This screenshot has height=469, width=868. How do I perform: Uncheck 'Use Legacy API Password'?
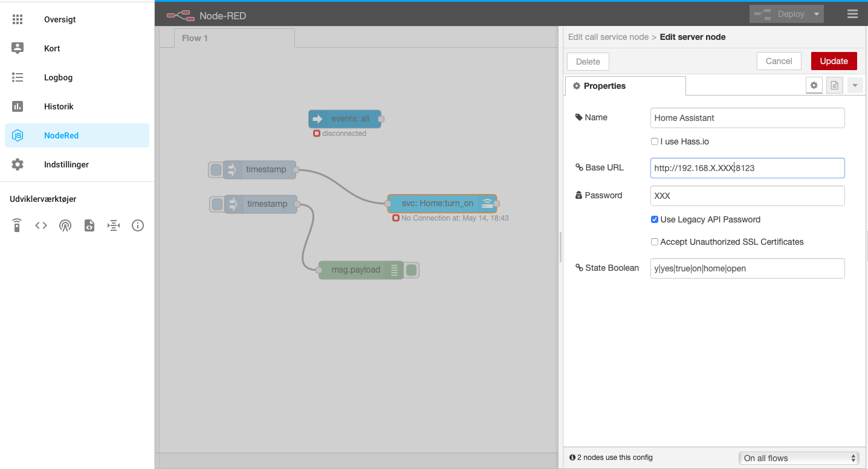[655, 219]
